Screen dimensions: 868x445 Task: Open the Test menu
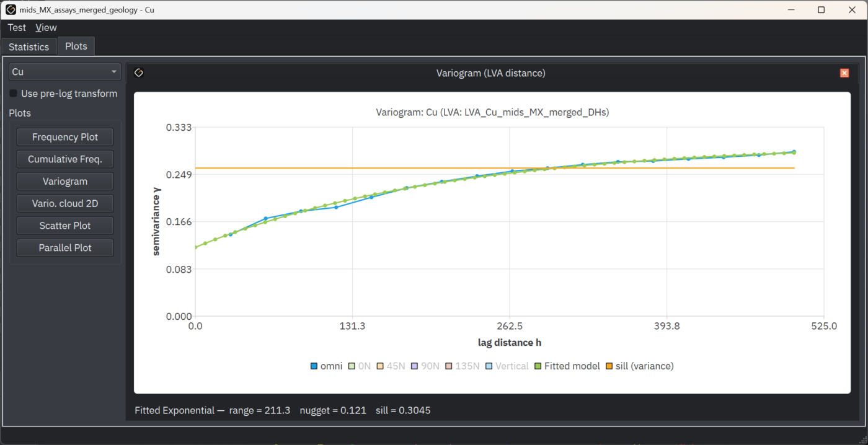tap(17, 28)
